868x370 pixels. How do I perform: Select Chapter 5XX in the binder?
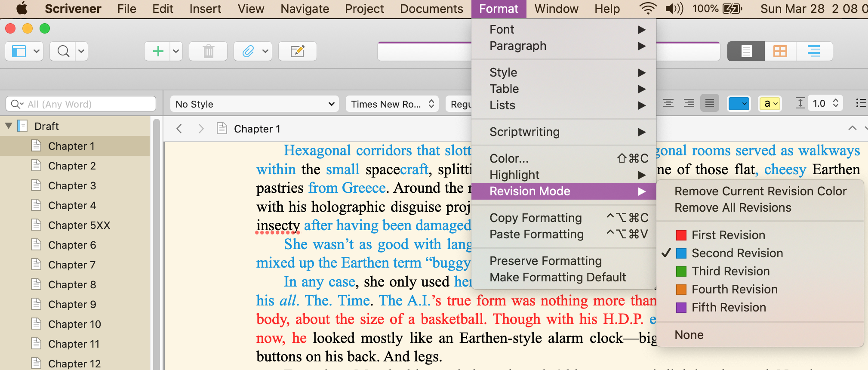click(75, 225)
